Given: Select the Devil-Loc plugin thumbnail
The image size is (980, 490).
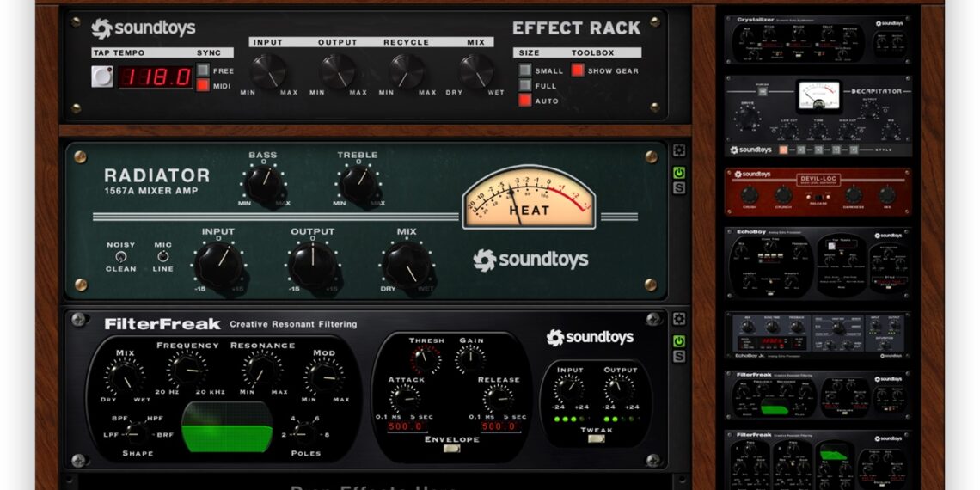Looking at the screenshot, I should [x=818, y=192].
